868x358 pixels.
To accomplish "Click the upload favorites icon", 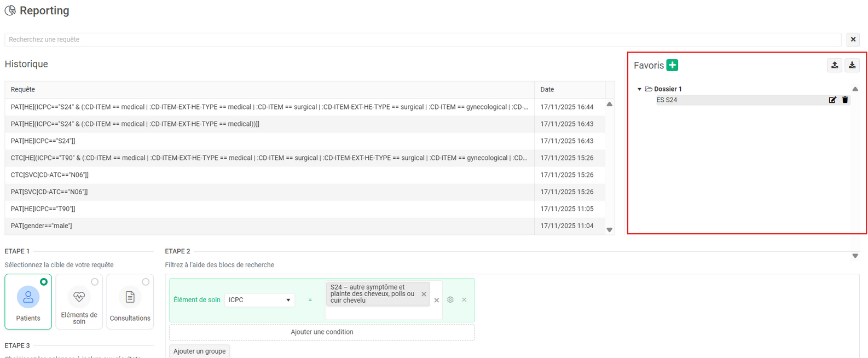I will click(834, 65).
